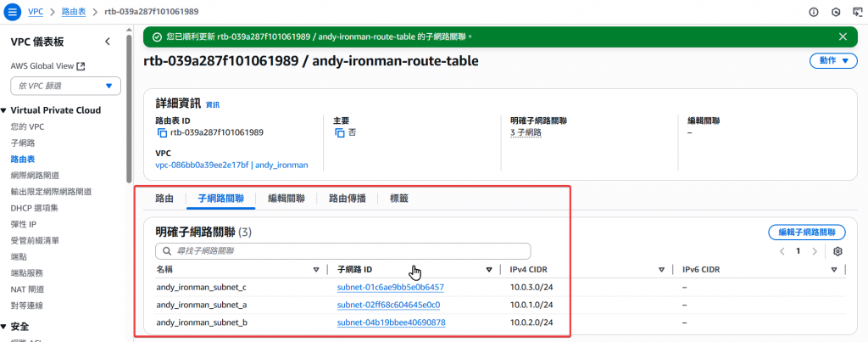Click the andy_ironman_subnet_c name cell
Image resolution: width=868 pixels, height=342 pixels.
(x=202, y=288)
